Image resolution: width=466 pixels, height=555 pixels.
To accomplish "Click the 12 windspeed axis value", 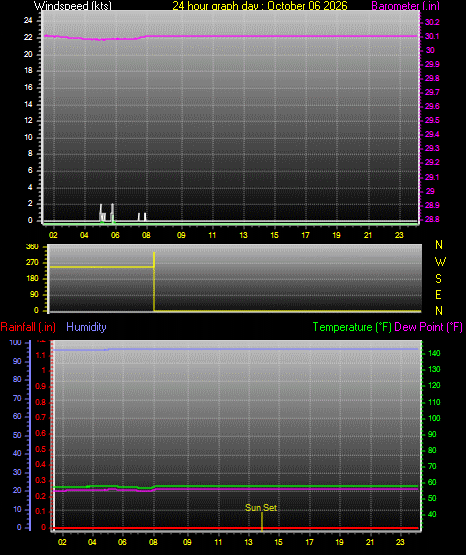I will point(28,120).
